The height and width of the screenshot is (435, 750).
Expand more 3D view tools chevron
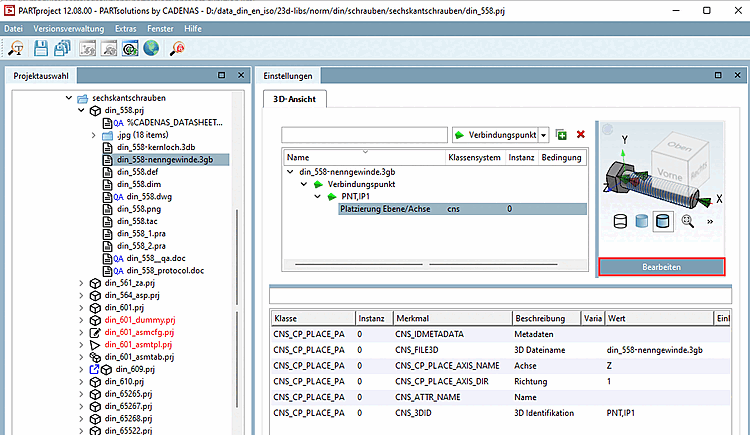[x=709, y=221]
